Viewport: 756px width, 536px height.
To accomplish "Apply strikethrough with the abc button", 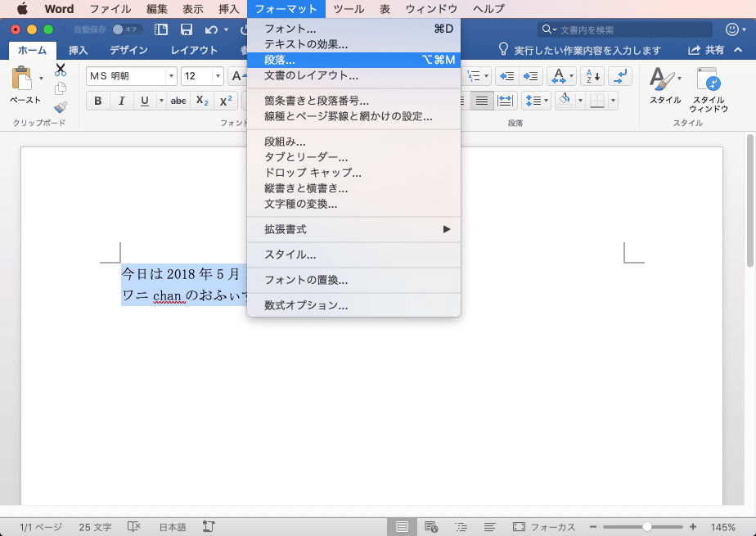I will [x=178, y=101].
